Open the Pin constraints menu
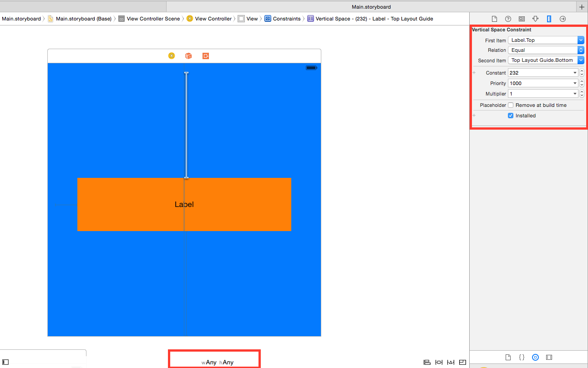 pos(439,363)
